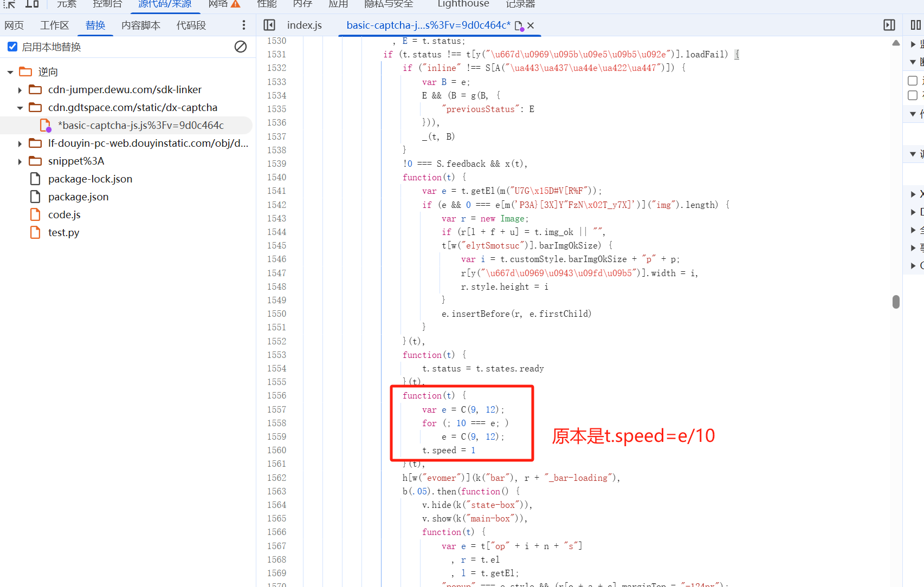Open the 隐私与安全 panel tab

[389, 4]
